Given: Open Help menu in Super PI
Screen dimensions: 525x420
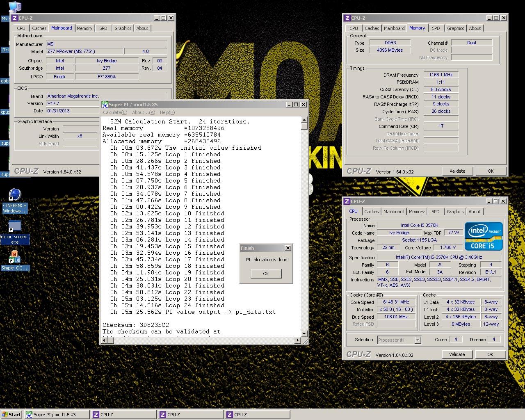Looking at the screenshot, I should [167, 112].
